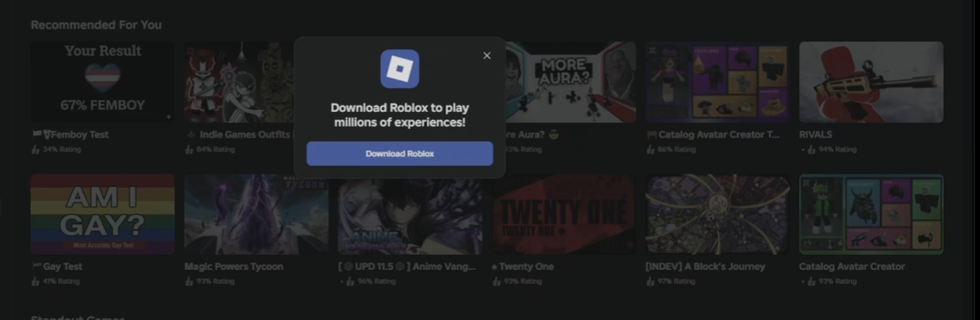The width and height of the screenshot is (980, 320).
Task: Click the Catalog Avatar Creator T... title
Action: click(712, 134)
